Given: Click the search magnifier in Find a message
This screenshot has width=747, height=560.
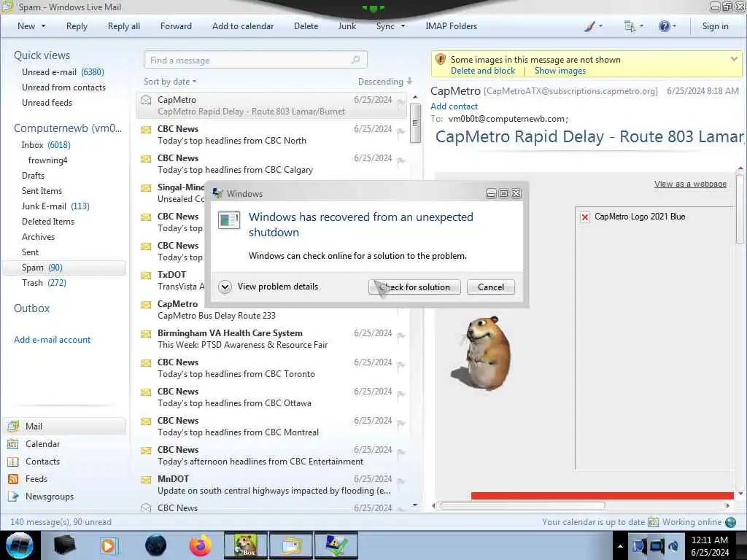Looking at the screenshot, I should click(355, 60).
